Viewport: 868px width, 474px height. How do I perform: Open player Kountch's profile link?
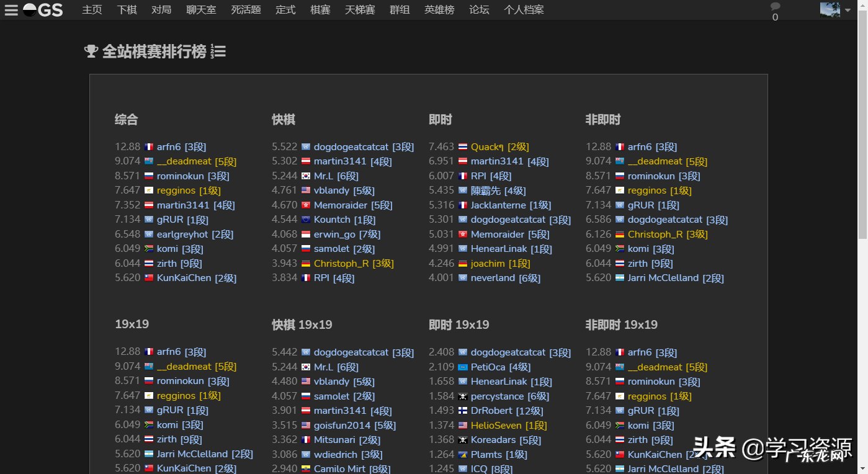coord(345,220)
